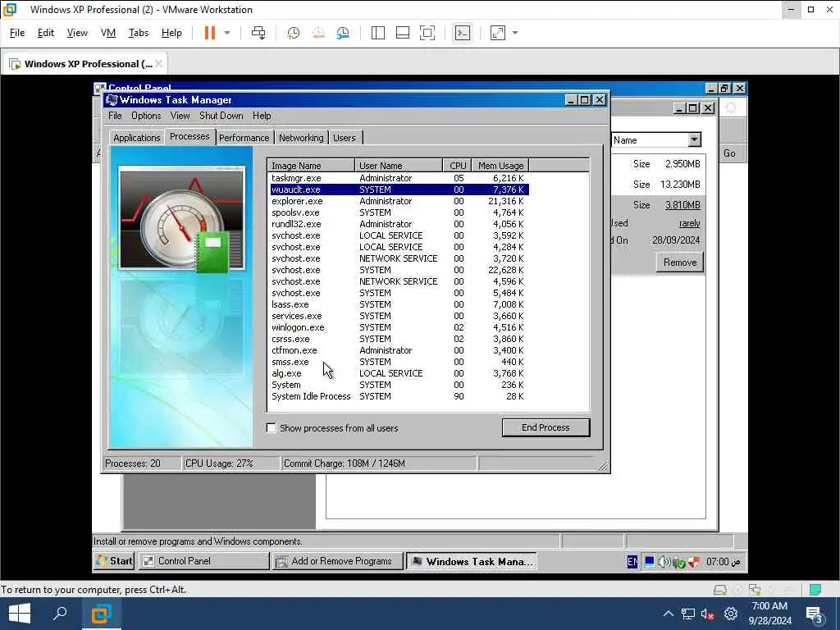This screenshot has width=840, height=630.
Task: Select the ctfmon.exe process row
Action: coord(399,350)
